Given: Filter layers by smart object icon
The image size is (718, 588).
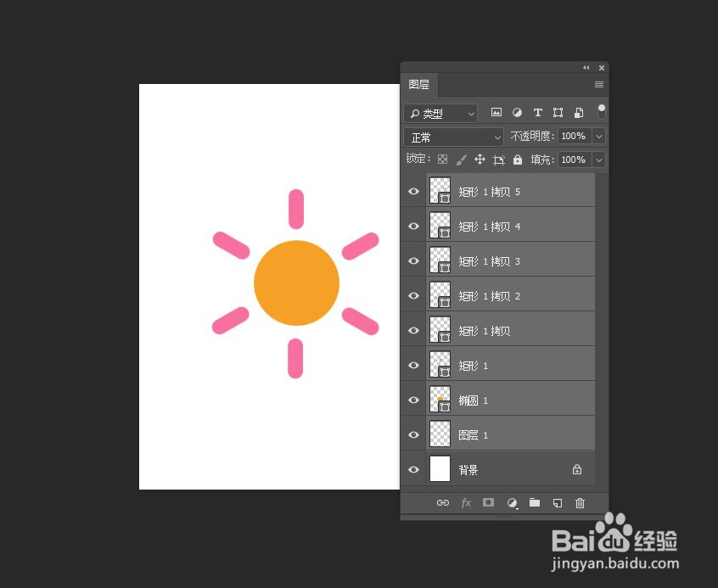Looking at the screenshot, I should pos(579,112).
